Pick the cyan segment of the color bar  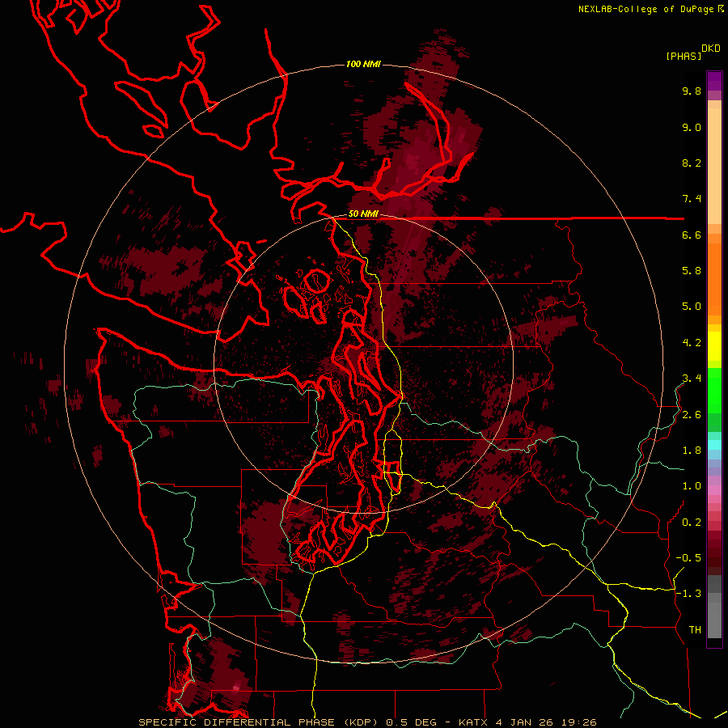tap(714, 445)
